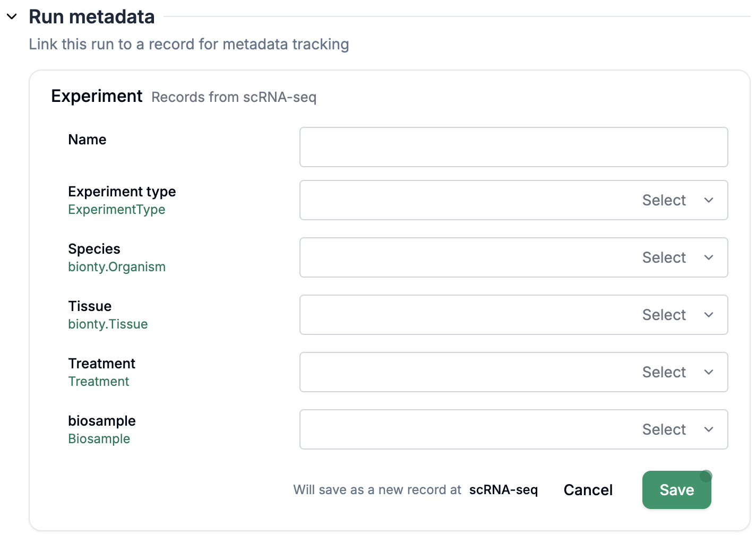Click the "Records from scRNA-seq" subtitle
The image size is (756, 535).
(x=234, y=97)
